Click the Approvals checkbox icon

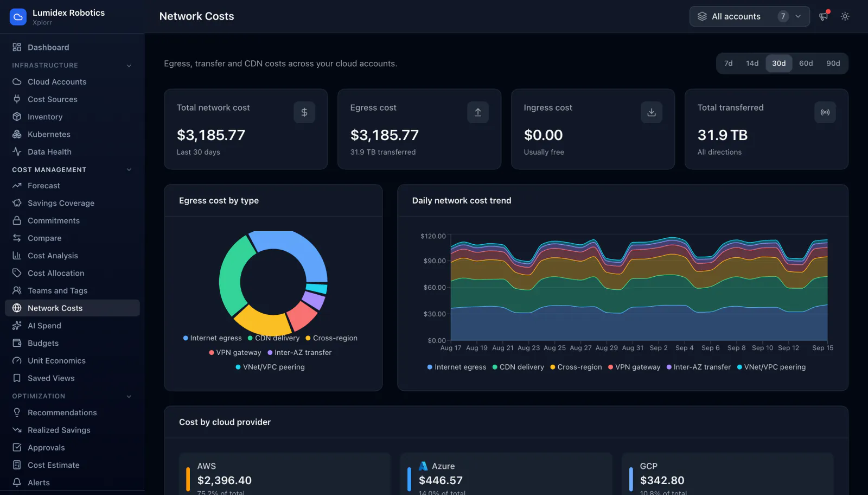tap(17, 448)
